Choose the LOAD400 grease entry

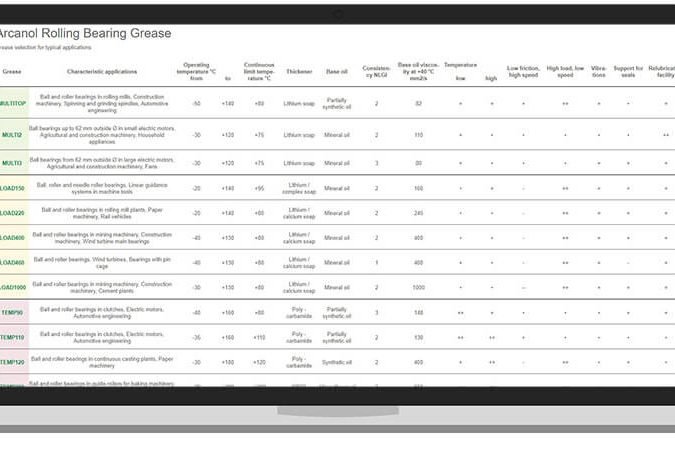click(13, 237)
